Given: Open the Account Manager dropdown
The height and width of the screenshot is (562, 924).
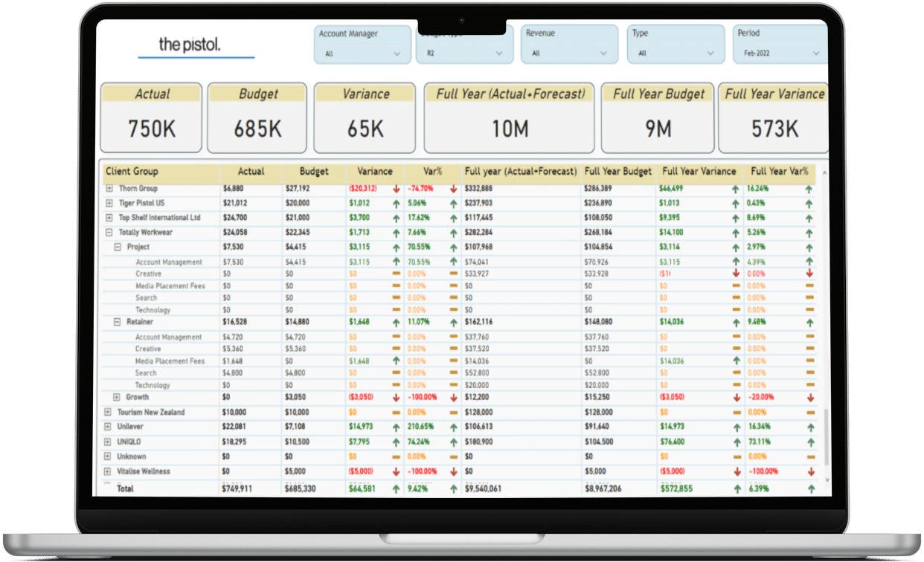Looking at the screenshot, I should pyautogui.click(x=362, y=45).
